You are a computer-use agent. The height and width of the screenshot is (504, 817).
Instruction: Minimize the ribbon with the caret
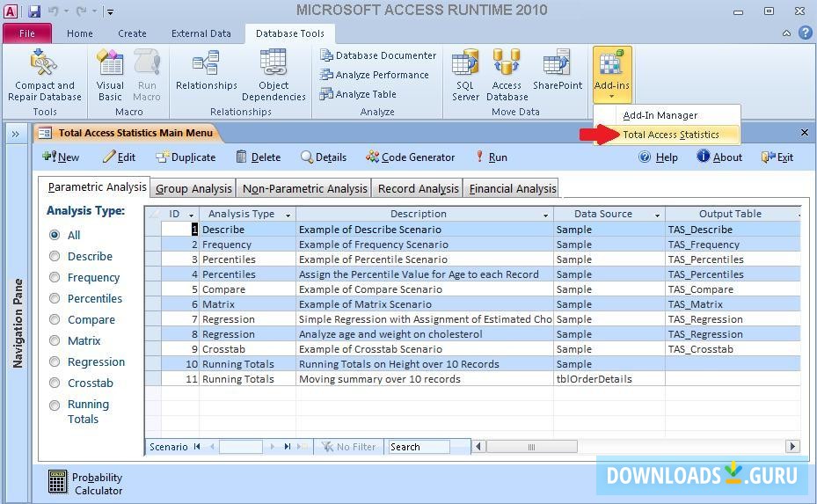click(x=786, y=33)
